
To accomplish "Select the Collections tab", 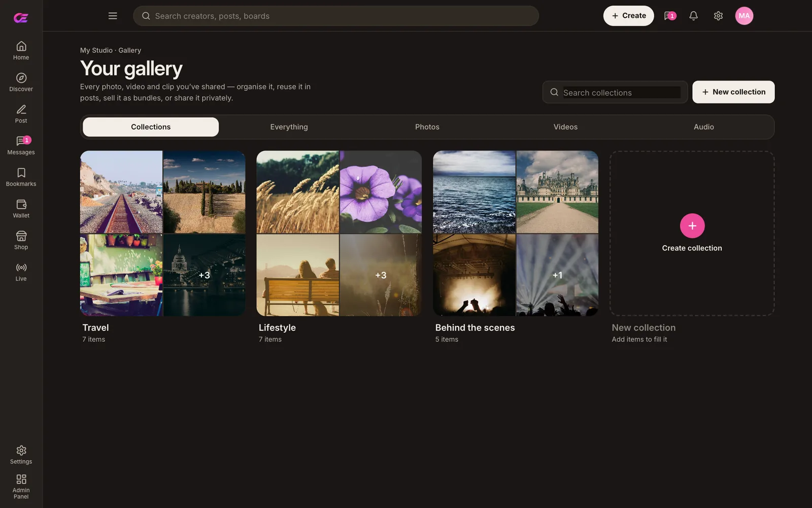I will tap(151, 127).
